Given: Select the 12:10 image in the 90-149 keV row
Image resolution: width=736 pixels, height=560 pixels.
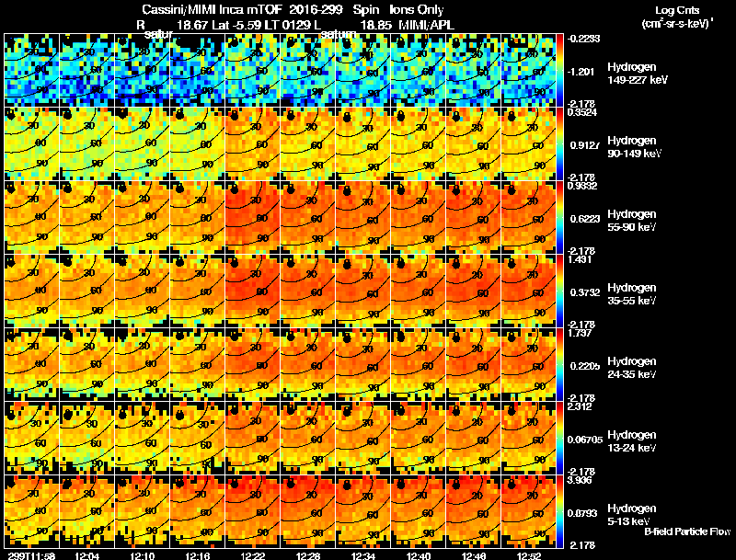Looking at the screenshot, I should tap(143, 144).
